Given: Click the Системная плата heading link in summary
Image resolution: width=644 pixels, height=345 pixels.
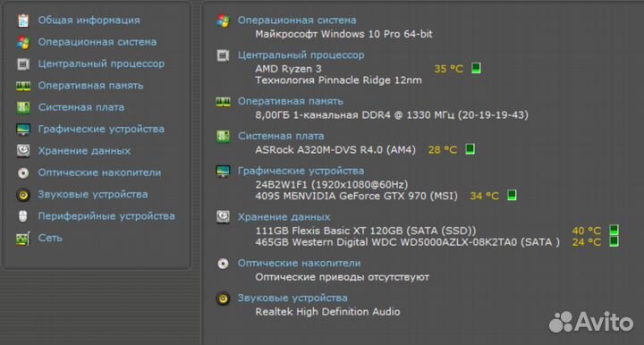Looking at the screenshot, I should tap(281, 136).
